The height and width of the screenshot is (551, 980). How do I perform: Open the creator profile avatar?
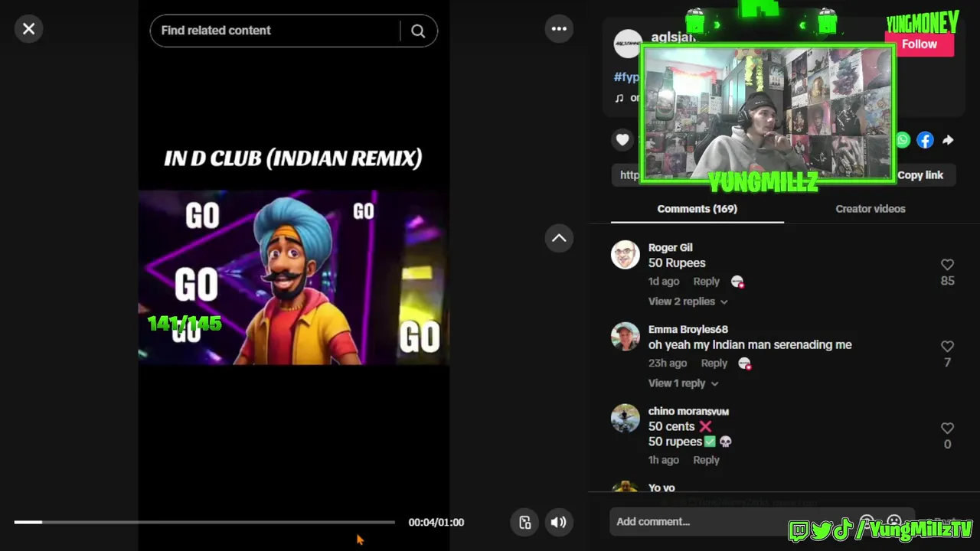tap(627, 44)
